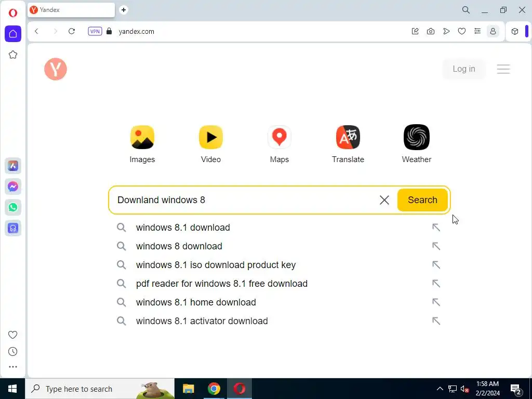Open the tab search magnifier
Viewport: 532px width, 399px height.
tap(466, 10)
